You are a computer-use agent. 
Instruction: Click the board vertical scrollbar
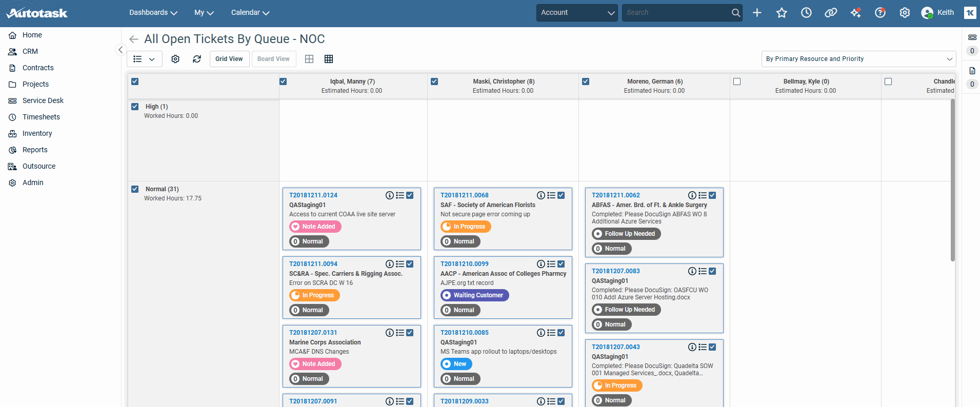pos(953,180)
